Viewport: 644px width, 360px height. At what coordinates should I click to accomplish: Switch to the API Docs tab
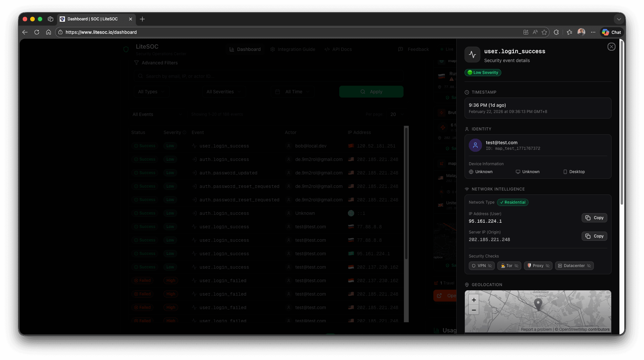338,49
